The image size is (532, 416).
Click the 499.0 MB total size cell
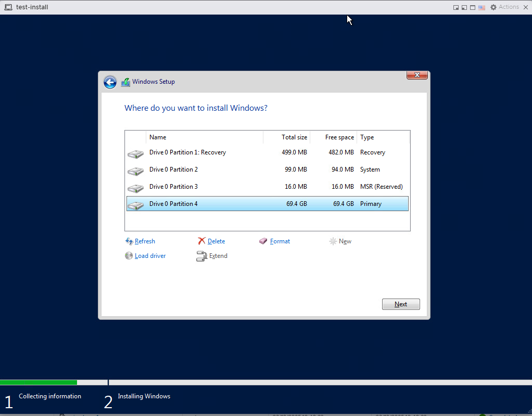tap(294, 152)
